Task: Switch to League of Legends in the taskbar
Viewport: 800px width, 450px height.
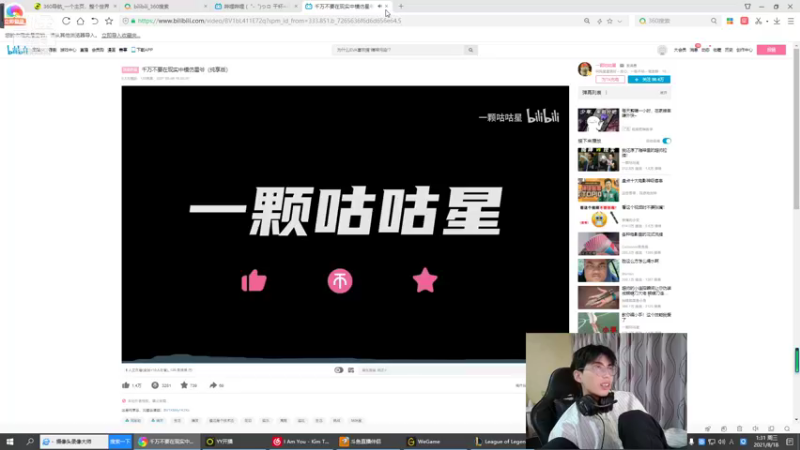Action: (501, 441)
